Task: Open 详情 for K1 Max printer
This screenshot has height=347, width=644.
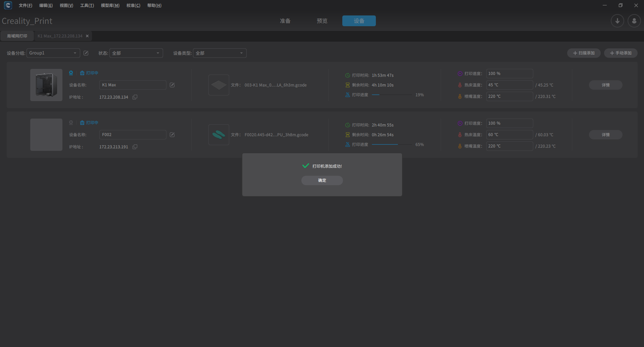Action: coord(606,85)
